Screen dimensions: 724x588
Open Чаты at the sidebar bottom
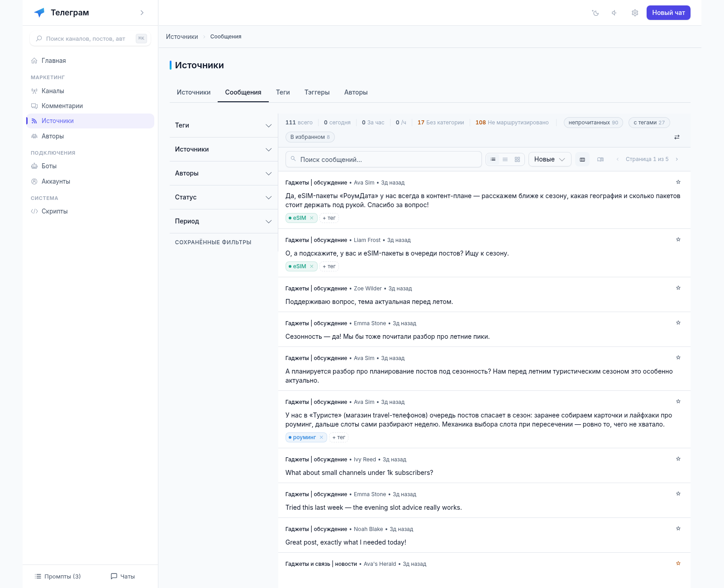(x=123, y=576)
